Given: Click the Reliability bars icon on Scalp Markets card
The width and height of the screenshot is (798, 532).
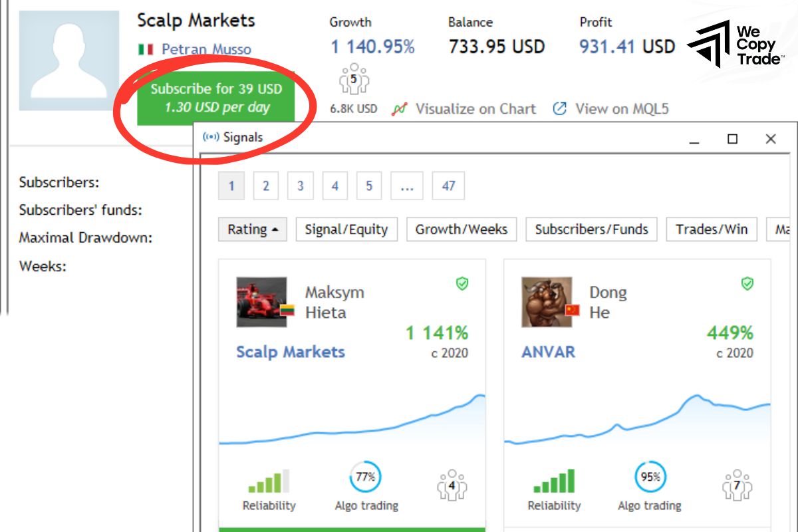Looking at the screenshot, I should pyautogui.click(x=269, y=481).
